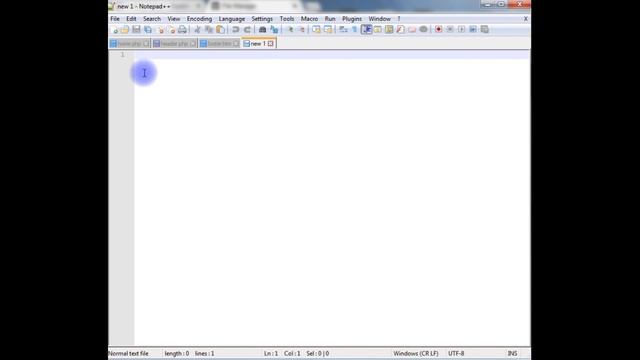Open the Replace dialog icon
The image size is (640, 360).
pyautogui.click(x=274, y=29)
